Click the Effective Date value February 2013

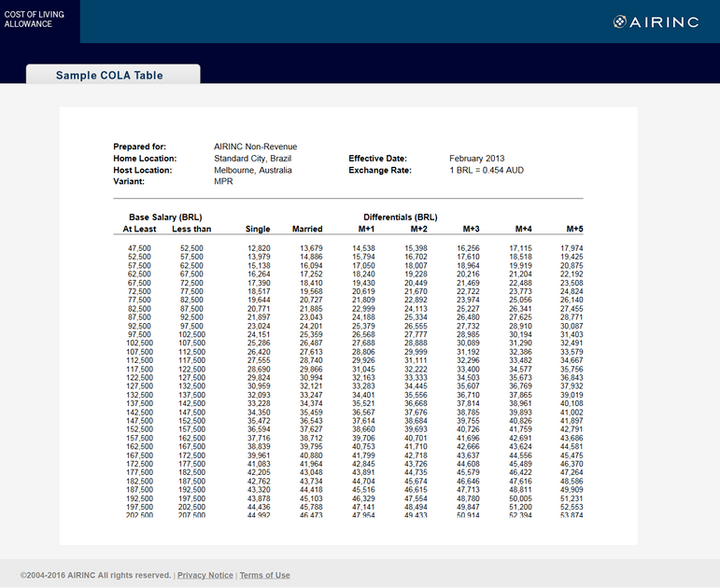click(476, 159)
